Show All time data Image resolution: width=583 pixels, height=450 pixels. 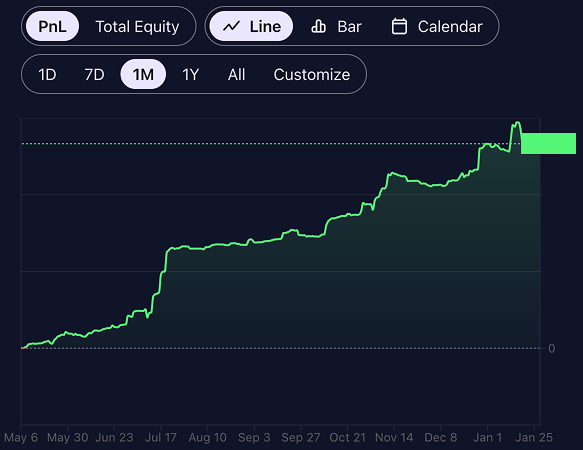236,74
